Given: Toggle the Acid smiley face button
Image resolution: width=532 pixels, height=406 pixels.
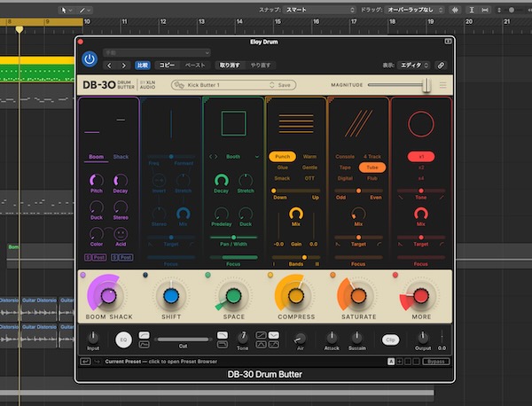Looking at the screenshot, I should [121, 234].
